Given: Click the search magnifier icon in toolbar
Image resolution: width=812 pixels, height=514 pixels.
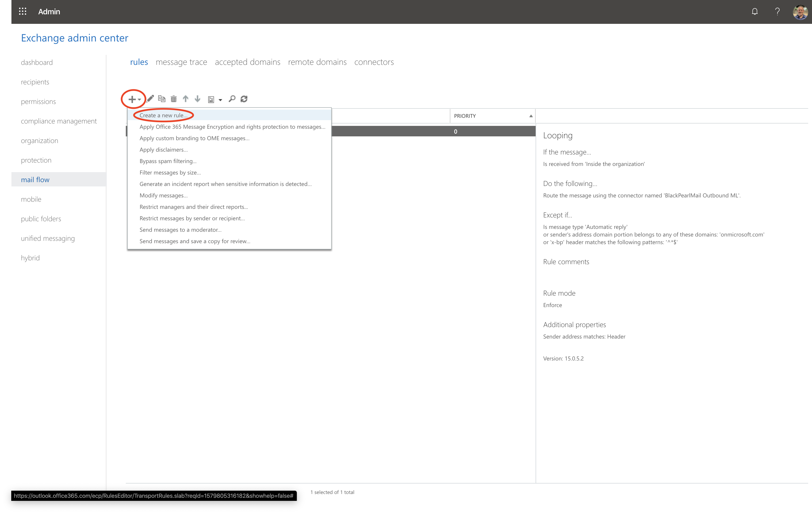Looking at the screenshot, I should point(232,99).
